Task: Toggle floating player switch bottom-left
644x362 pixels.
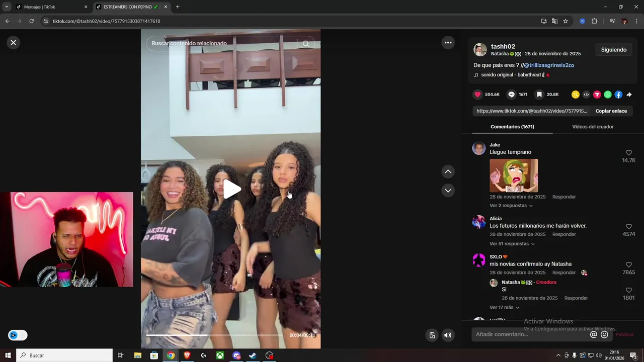Action: [x=18, y=335]
